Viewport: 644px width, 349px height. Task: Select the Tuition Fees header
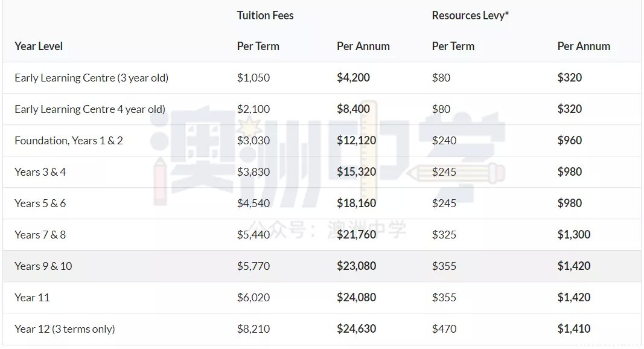pyautogui.click(x=265, y=15)
